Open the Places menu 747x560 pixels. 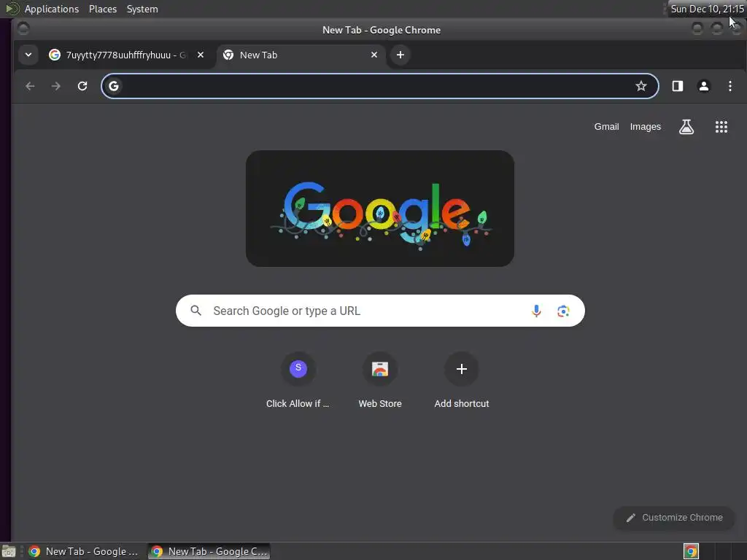tap(102, 9)
